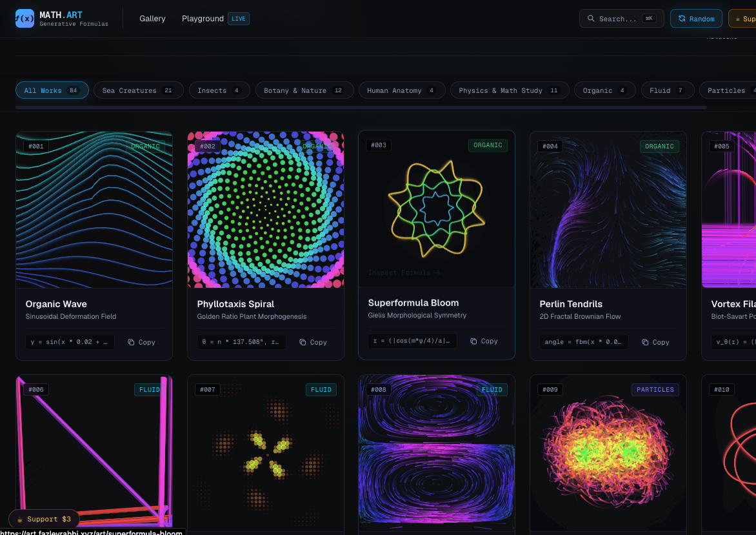Click the #010 number badge
The image size is (756, 535).
click(722, 390)
